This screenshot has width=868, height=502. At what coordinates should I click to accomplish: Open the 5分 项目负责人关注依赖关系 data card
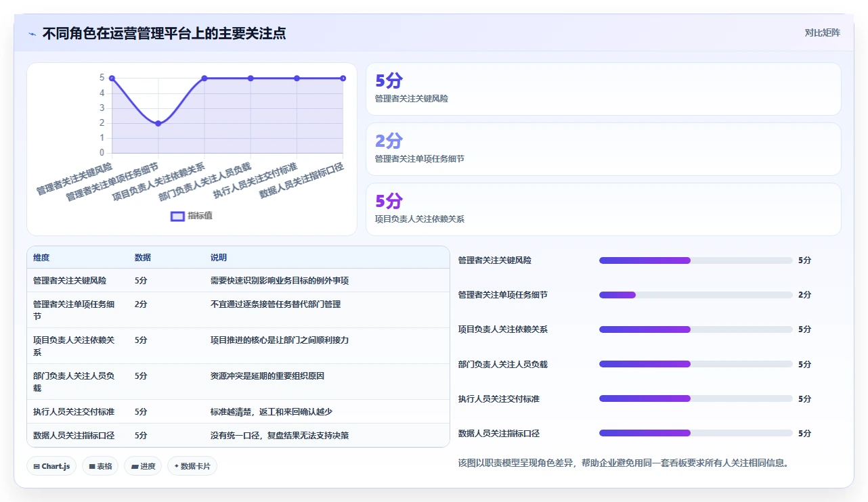[603, 210]
